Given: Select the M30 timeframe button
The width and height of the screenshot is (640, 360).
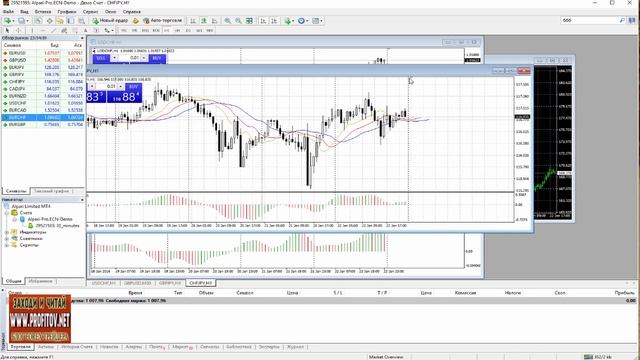Looking at the screenshot, I should (156, 30).
